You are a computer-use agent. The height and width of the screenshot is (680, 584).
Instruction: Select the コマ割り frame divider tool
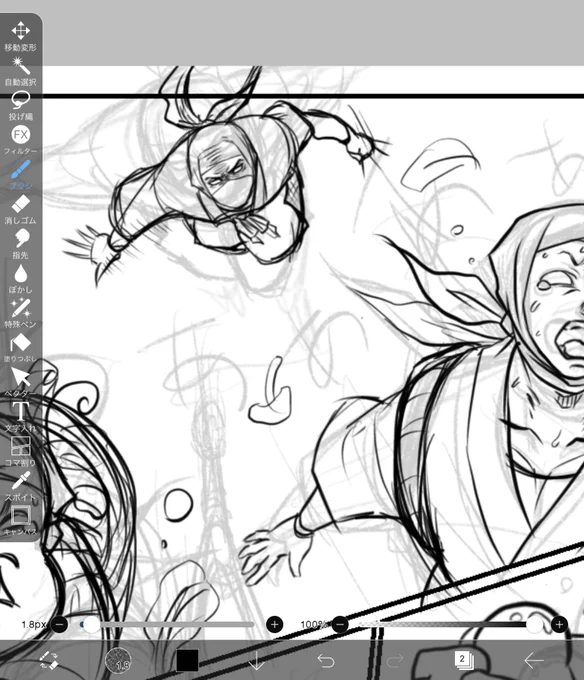(20, 451)
